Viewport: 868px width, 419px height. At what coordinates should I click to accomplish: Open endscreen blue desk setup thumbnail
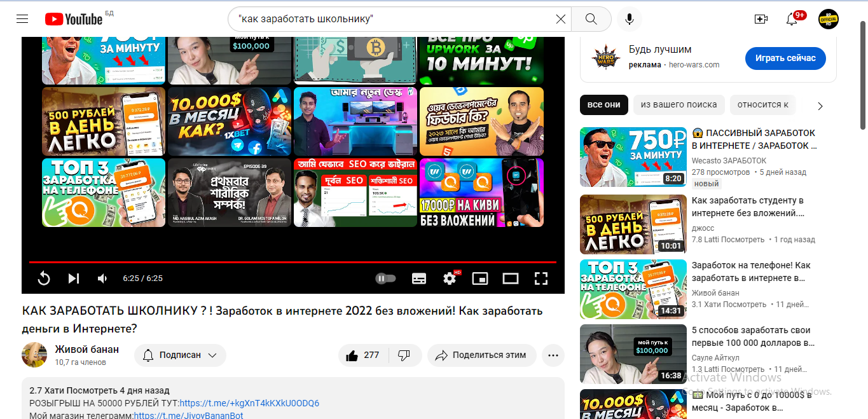coord(355,121)
